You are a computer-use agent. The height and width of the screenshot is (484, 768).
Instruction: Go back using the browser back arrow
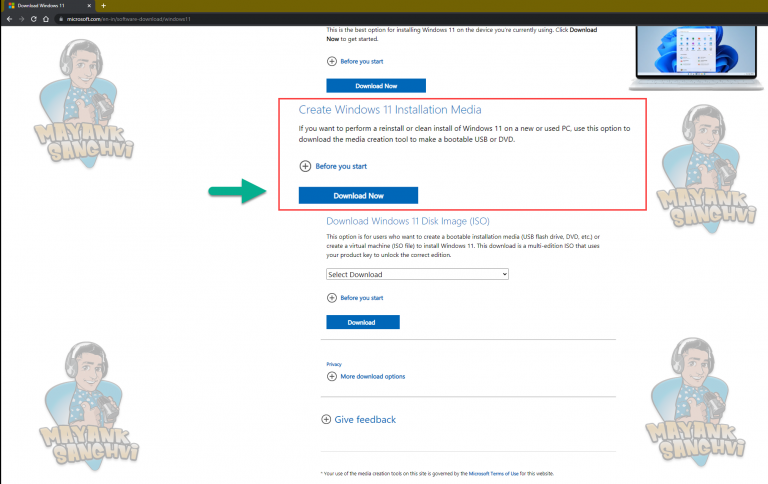(9, 19)
